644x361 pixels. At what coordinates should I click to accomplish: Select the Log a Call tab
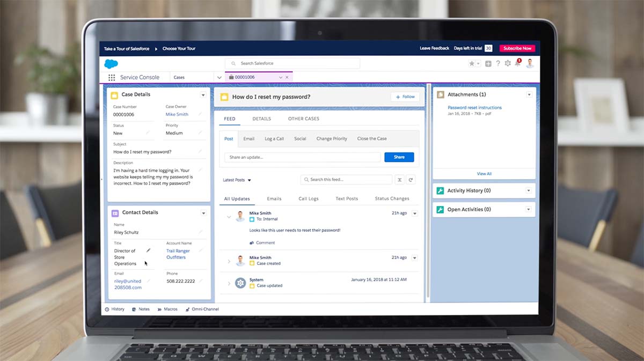point(274,138)
